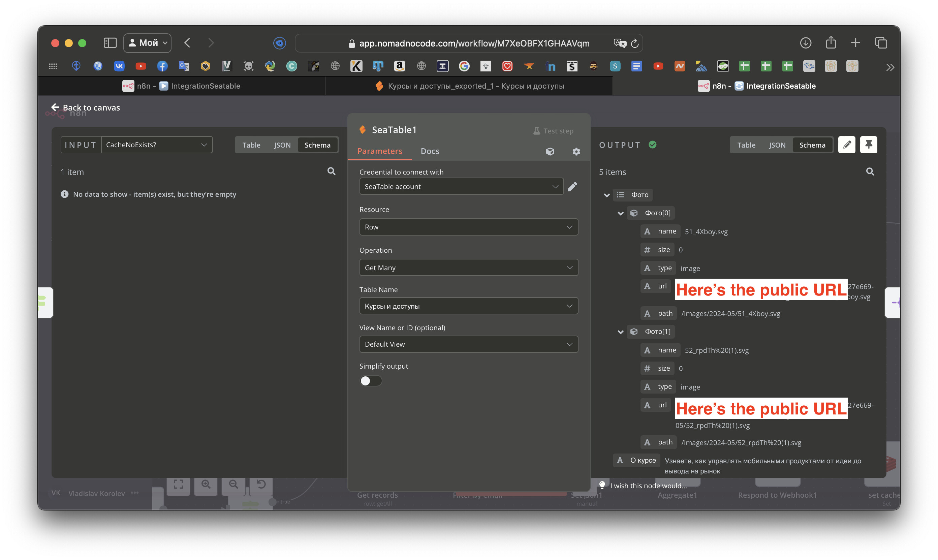The image size is (938, 560).
Task: Click the Share icon in Safari toolbar
Action: (831, 42)
